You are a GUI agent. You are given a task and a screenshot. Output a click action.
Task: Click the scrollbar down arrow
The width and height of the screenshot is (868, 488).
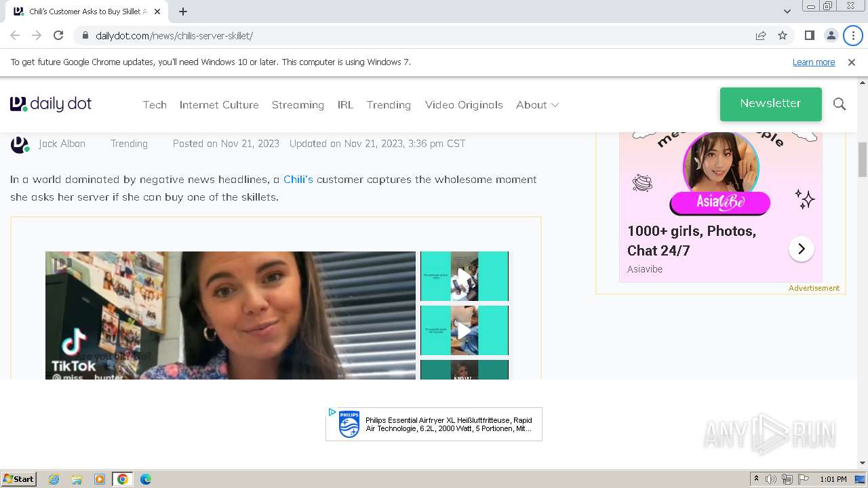(x=863, y=463)
